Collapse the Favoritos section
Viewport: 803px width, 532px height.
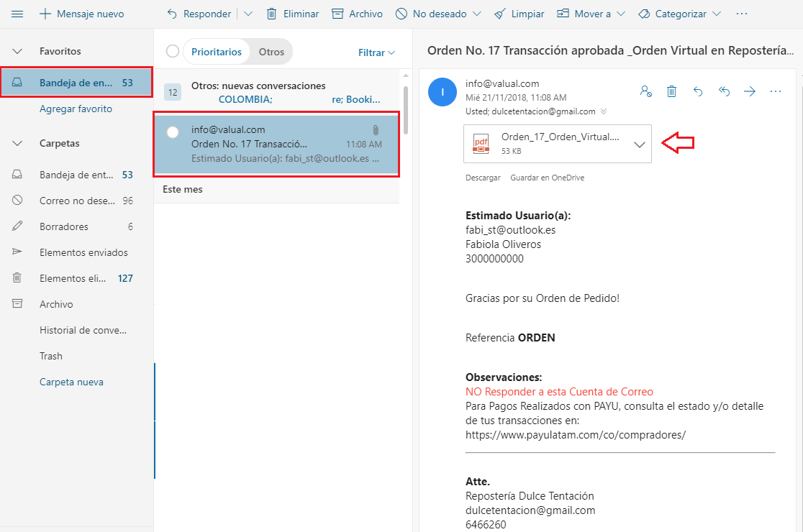coord(18,51)
